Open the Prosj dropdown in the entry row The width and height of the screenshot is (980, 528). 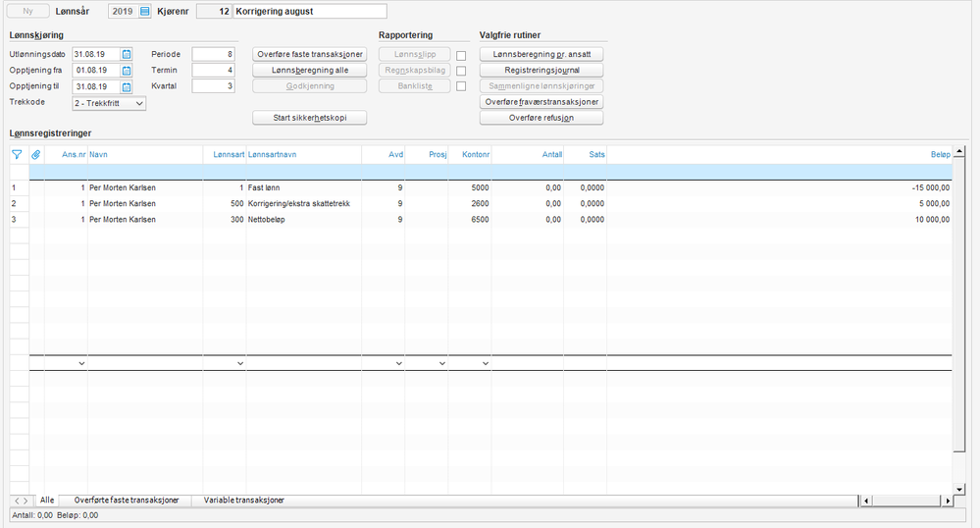coord(441,363)
